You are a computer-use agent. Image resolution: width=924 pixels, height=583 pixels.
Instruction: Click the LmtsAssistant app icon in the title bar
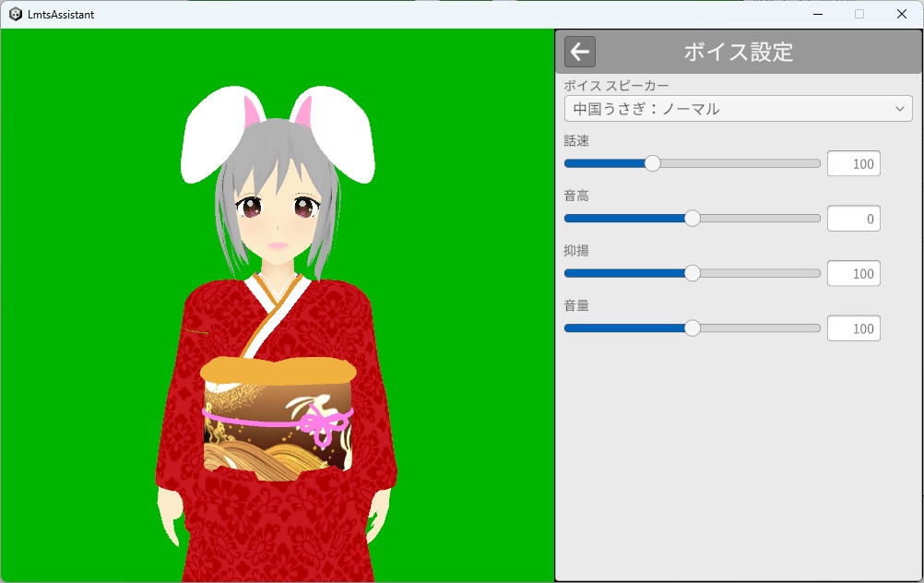point(13,14)
